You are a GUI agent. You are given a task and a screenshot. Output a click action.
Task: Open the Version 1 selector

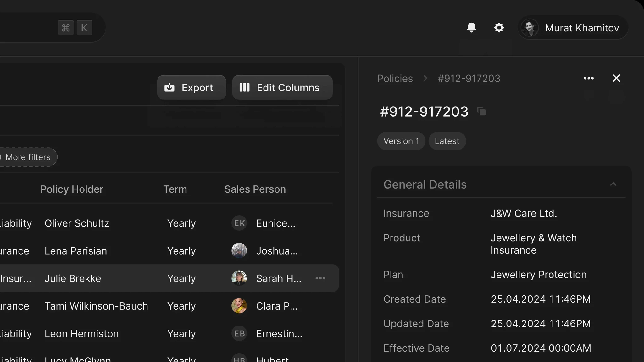401,141
